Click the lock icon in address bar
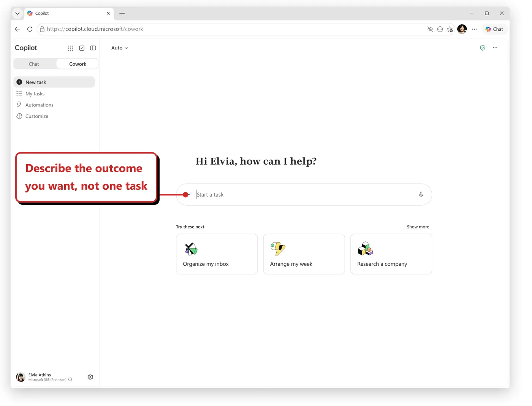This screenshot has width=532, height=406. (42, 29)
